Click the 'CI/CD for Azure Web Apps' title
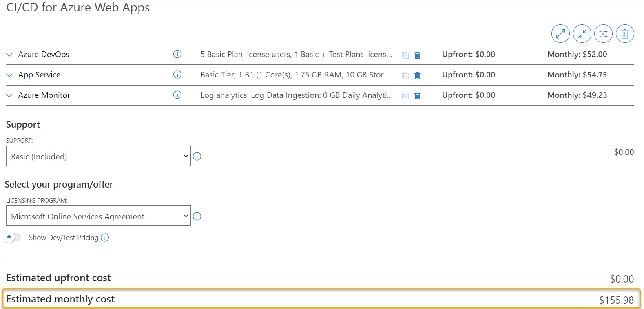 [78, 7]
